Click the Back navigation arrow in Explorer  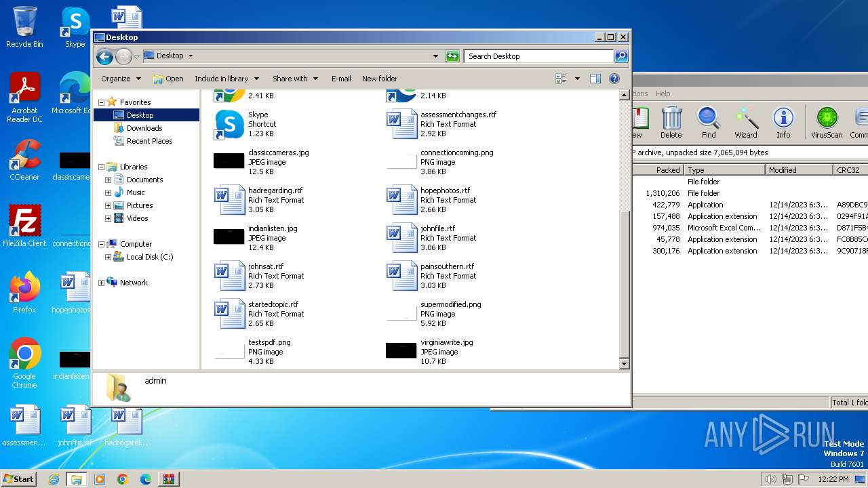(104, 56)
